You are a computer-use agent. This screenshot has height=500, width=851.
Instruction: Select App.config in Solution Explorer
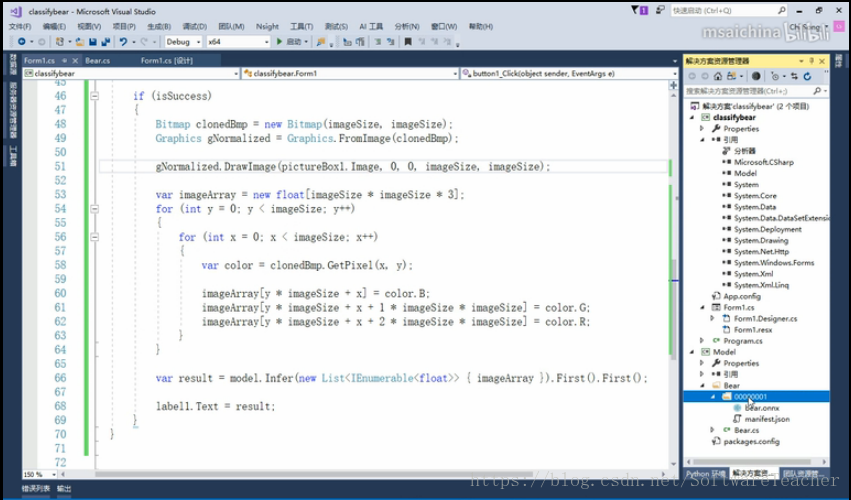pos(741,296)
